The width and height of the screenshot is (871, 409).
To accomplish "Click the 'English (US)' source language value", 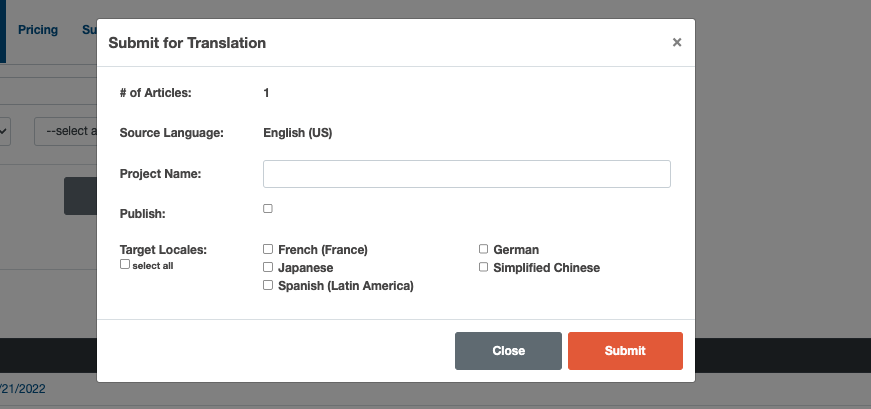I will (297, 132).
